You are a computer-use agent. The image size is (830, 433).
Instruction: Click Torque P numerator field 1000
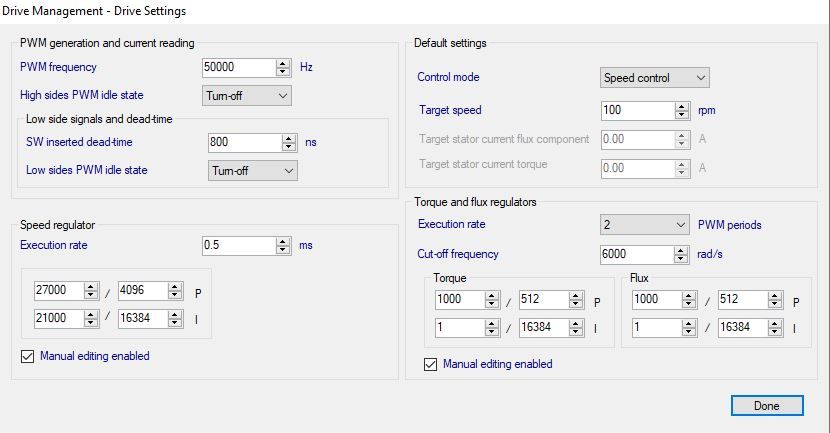pos(460,300)
